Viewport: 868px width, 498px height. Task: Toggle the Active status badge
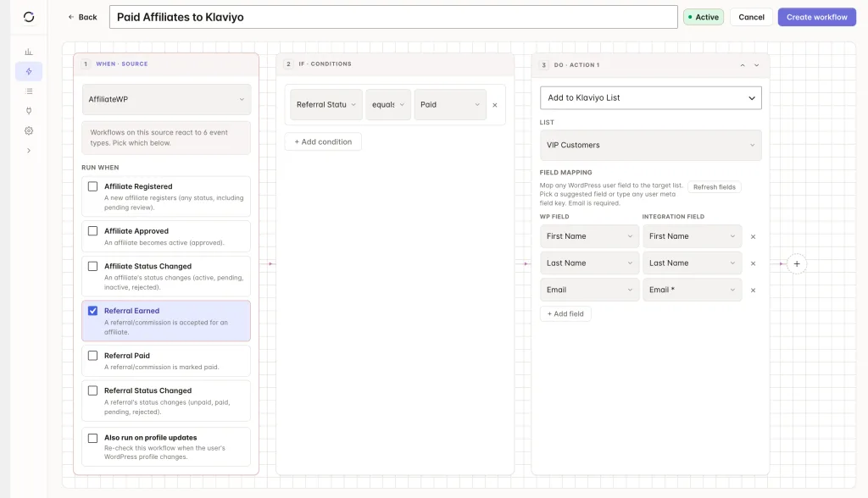703,17
